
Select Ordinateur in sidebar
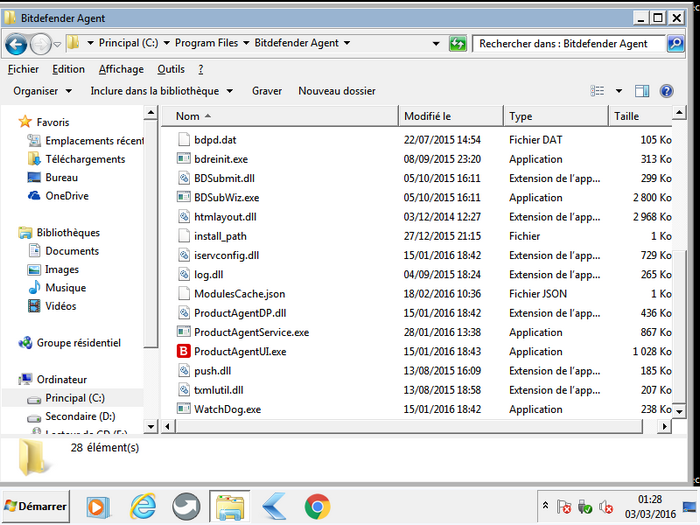(53, 379)
